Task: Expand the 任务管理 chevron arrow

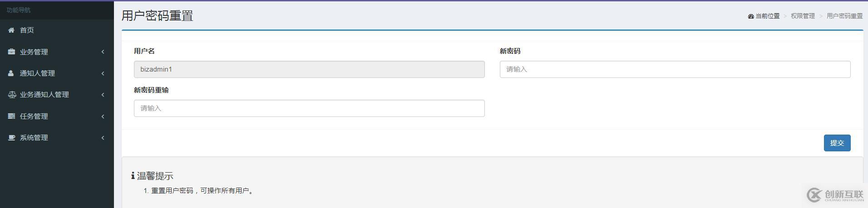Action: [103, 116]
